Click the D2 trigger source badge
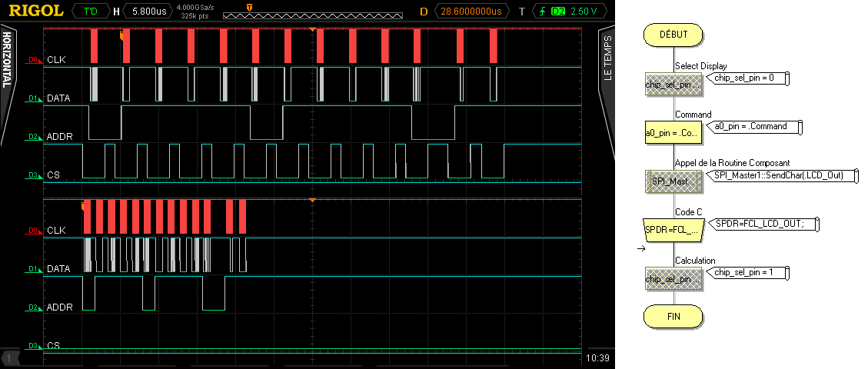 pos(558,11)
